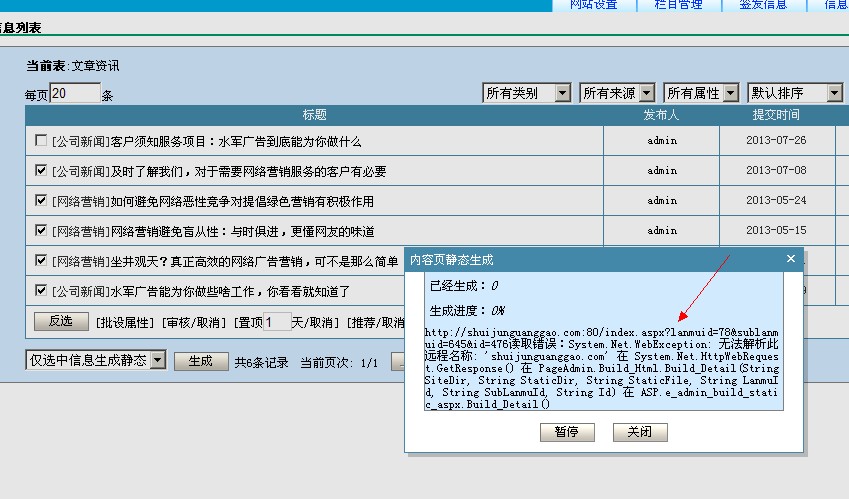Uncheck the 及时了解我们 article checkbox
The height and width of the screenshot is (499, 849).
click(x=41, y=171)
